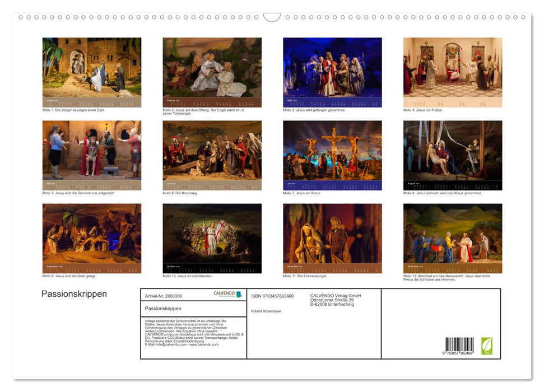This screenshot has height=392, width=544.
Task: Select the ISBN 9783457862469 label
Action: 272,296
